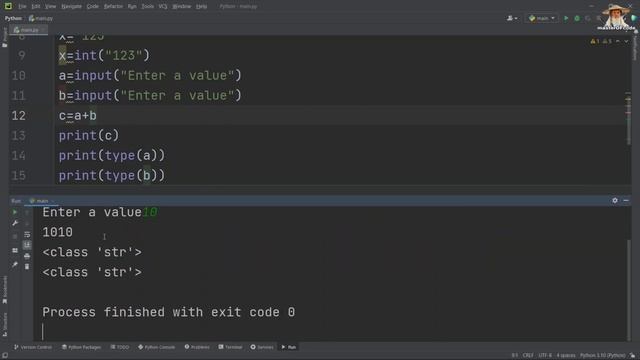The width and height of the screenshot is (640, 360).
Task: Open the main run configuration dropdown
Action: tap(542, 18)
